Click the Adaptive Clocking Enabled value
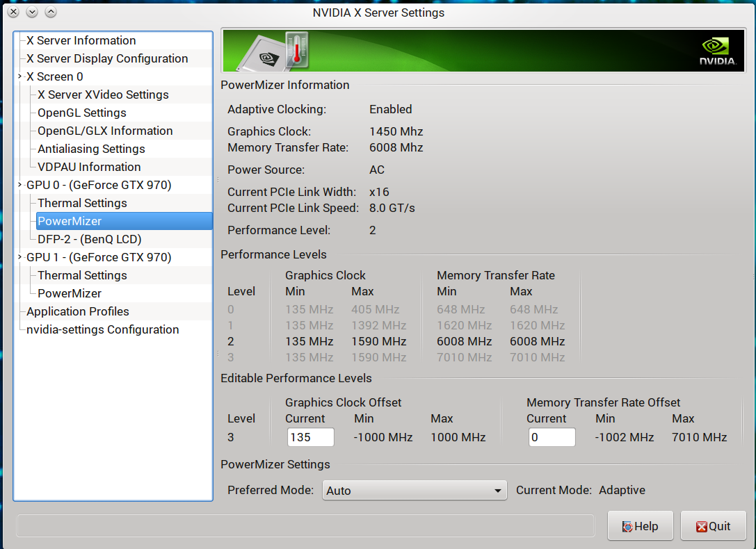The width and height of the screenshot is (756, 549). (391, 109)
